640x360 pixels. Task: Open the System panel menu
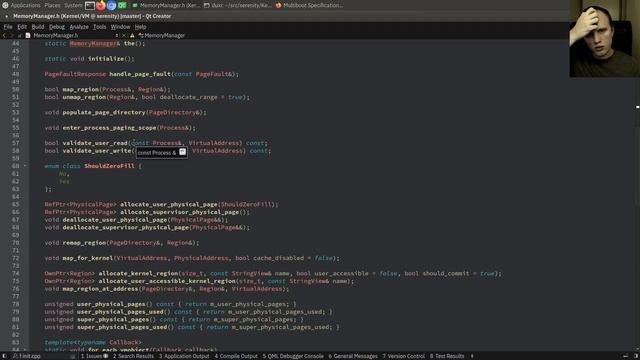point(73,5)
